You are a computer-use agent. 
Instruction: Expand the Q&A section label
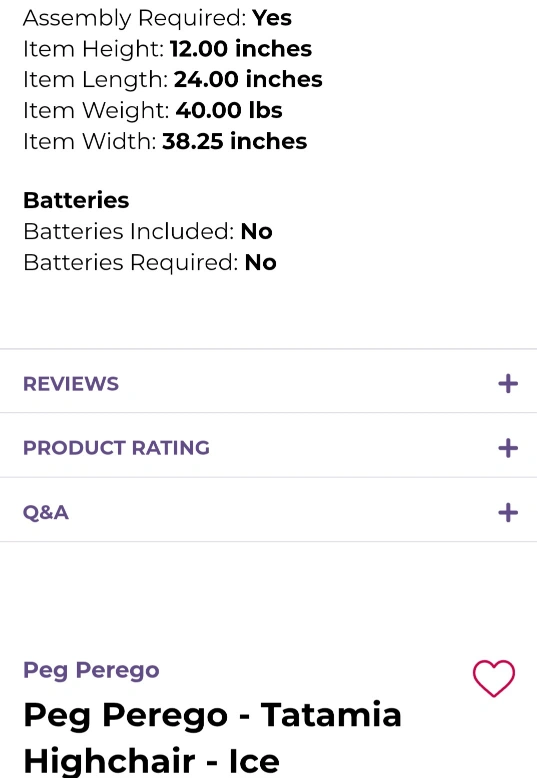tap(46, 513)
